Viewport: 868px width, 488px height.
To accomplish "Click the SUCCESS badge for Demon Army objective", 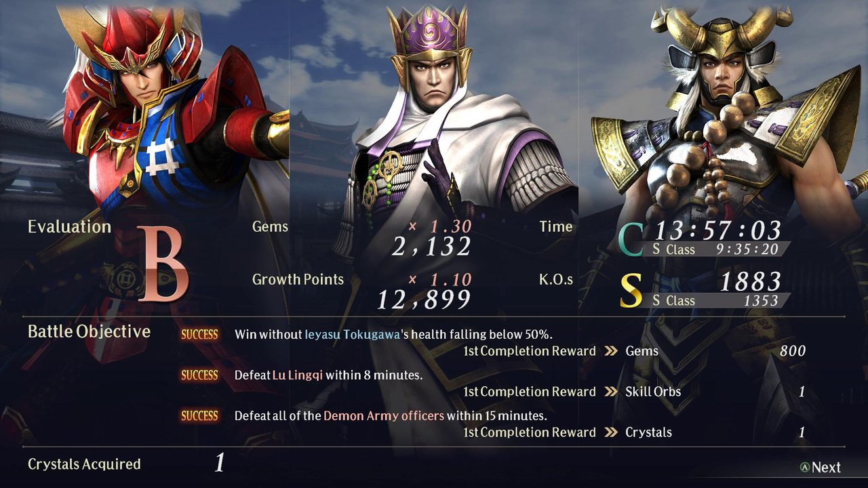I will click(x=199, y=415).
